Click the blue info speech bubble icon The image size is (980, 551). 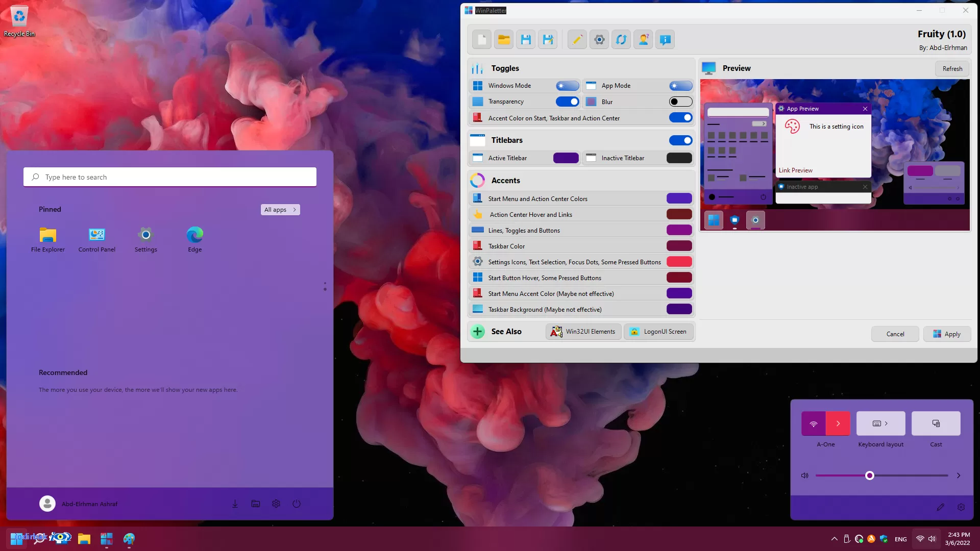pos(665,40)
